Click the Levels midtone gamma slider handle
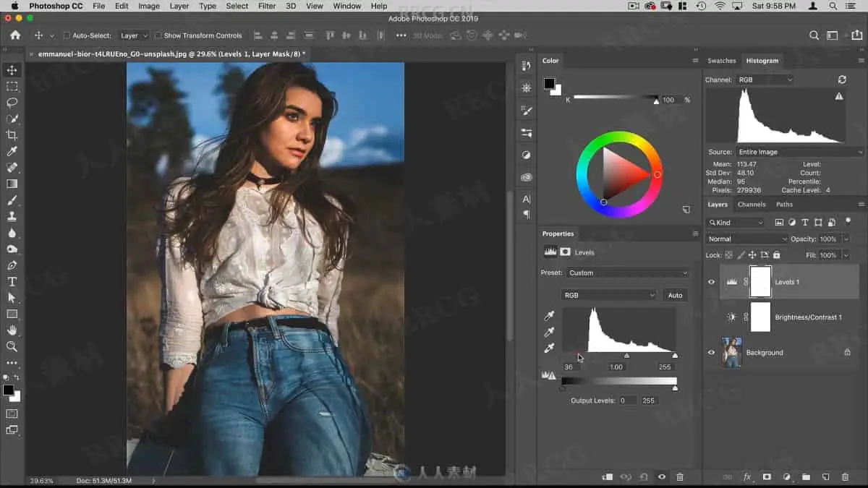This screenshot has height=488, width=868. pyautogui.click(x=626, y=356)
